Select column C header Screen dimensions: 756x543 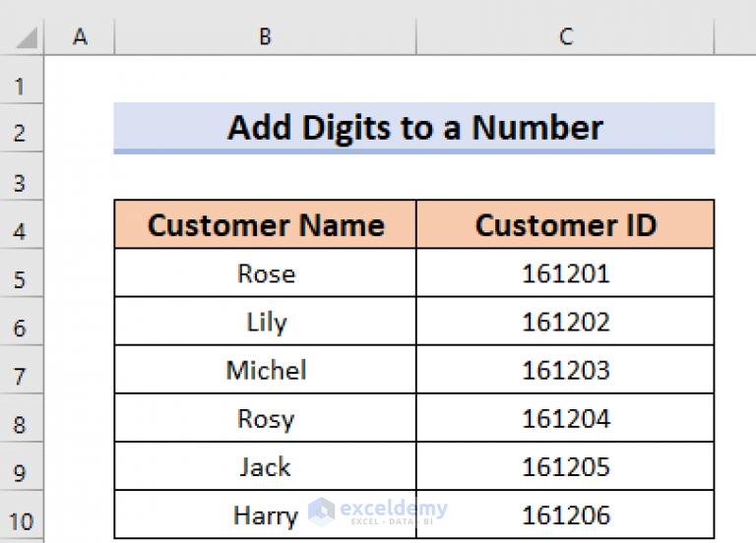[565, 37]
